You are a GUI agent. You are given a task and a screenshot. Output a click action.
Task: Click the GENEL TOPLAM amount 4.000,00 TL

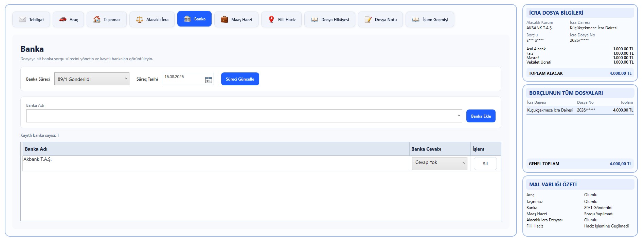point(621,164)
